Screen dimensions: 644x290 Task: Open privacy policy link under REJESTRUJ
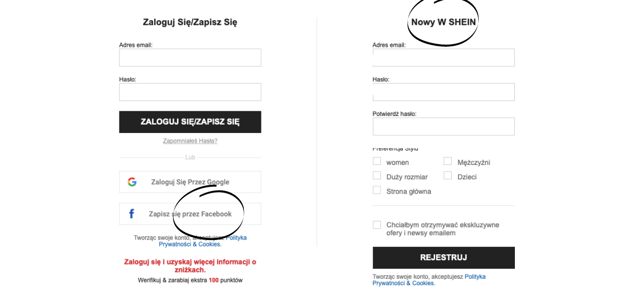point(429,280)
